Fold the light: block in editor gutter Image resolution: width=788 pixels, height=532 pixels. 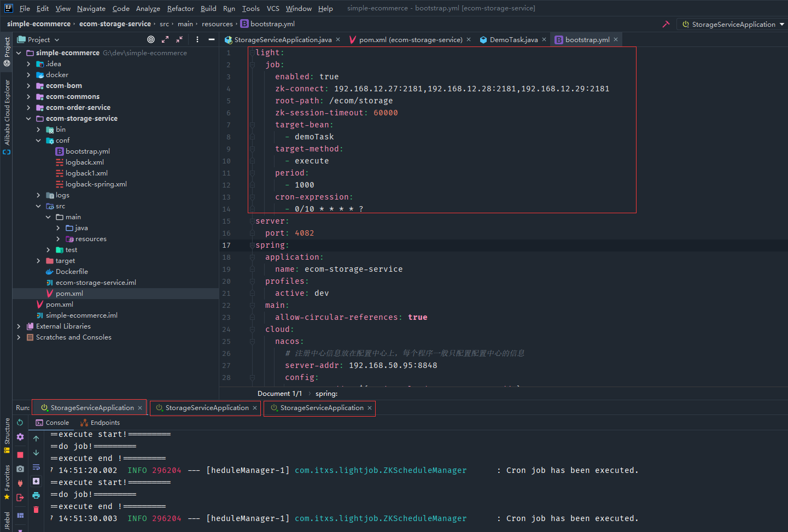[x=252, y=53]
